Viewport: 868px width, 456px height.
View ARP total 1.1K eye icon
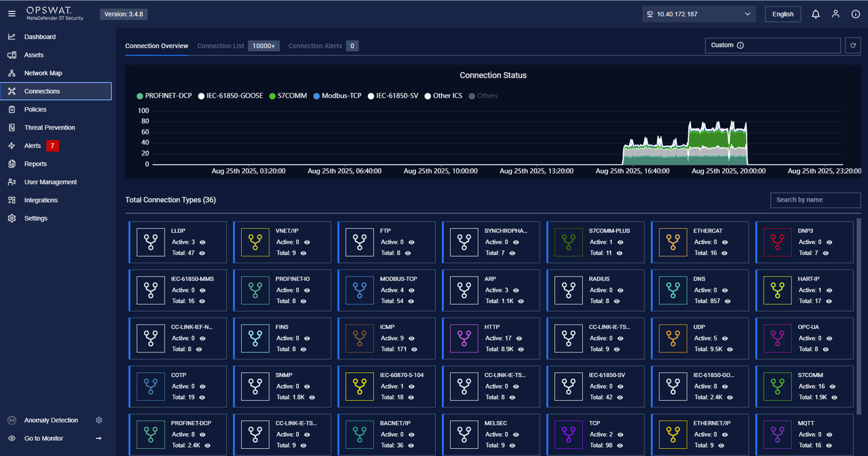(x=521, y=301)
